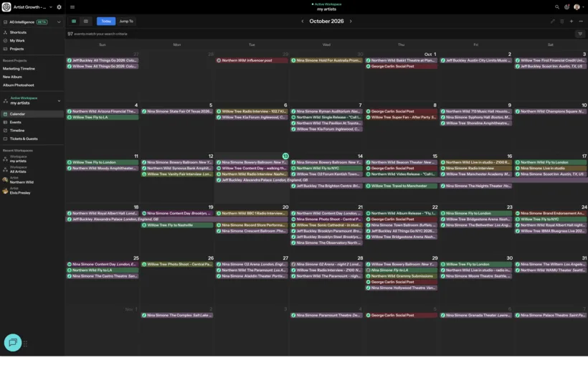Open Nina Simone Hold For Australia event
Image resolution: width=588 pixels, height=368 pixels.
click(x=326, y=60)
